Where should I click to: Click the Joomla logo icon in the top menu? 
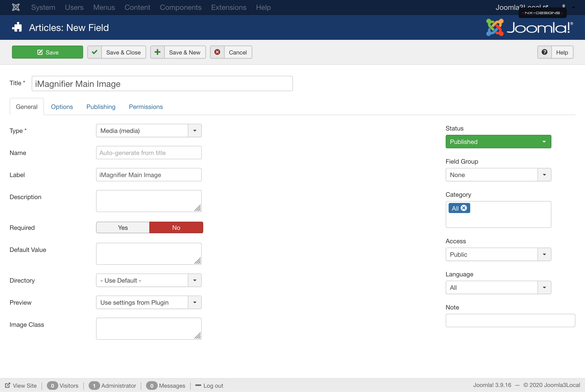pyautogui.click(x=16, y=7)
